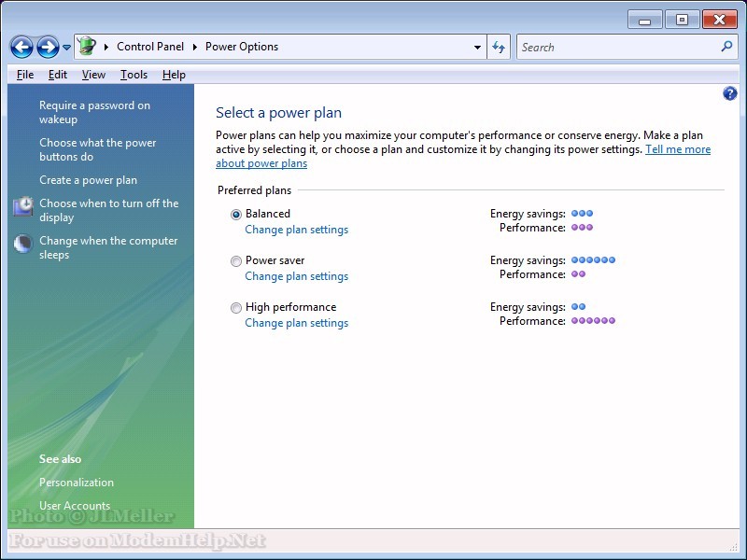Screen dimensions: 747x560
Task: Maximize the Power Options window
Action: [x=682, y=20]
